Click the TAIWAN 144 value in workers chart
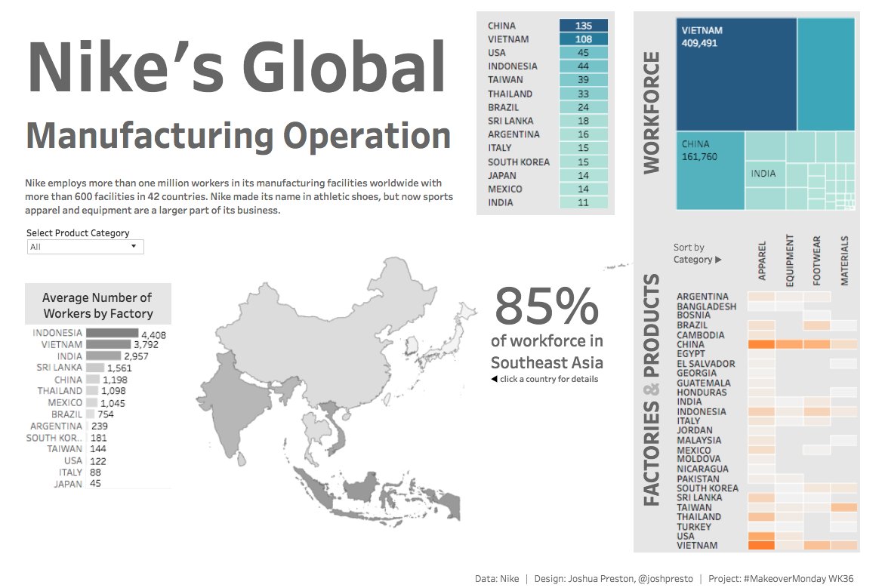This screenshot has width=882, height=588. pos(98,448)
